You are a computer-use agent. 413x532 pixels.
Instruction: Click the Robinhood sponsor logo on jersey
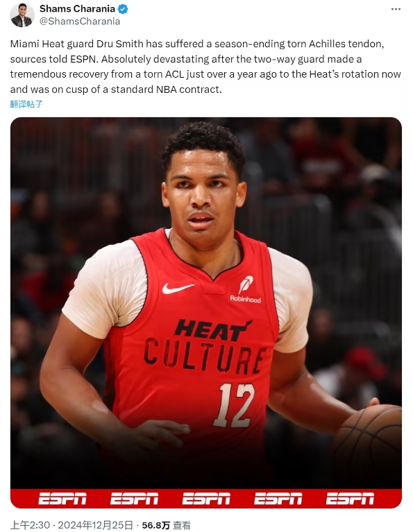pyautogui.click(x=246, y=290)
